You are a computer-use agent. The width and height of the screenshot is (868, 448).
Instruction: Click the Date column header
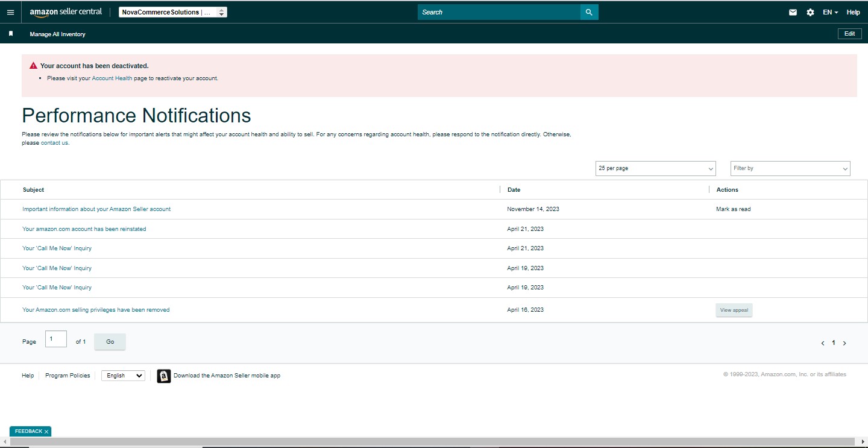[x=514, y=189]
